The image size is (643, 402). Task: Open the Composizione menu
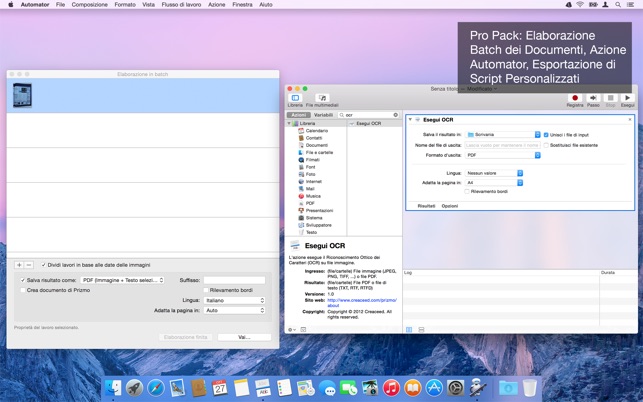coord(89,5)
